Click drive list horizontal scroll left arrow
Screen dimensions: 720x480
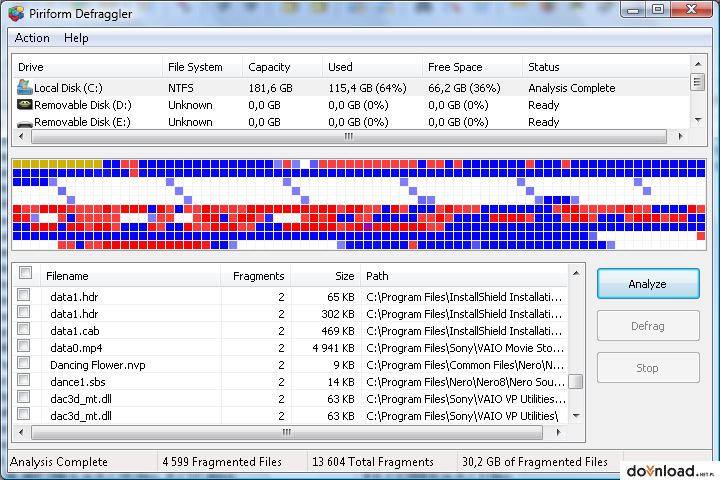point(21,136)
